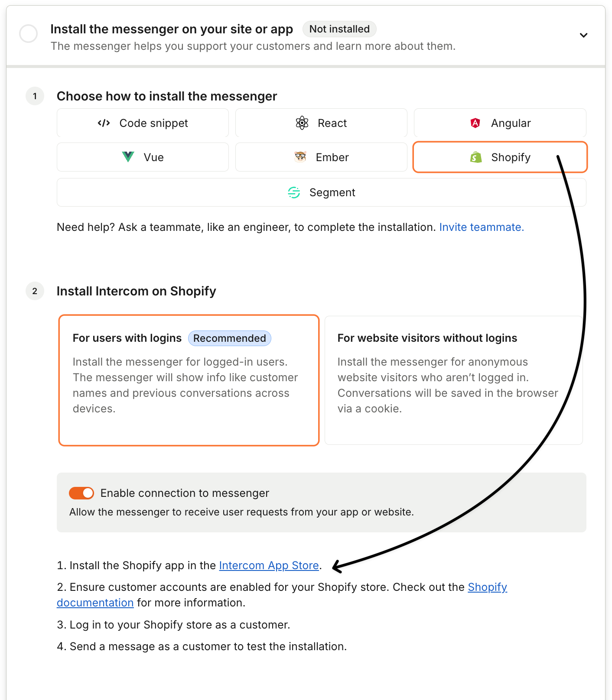Click the Shopify bag icon

pyautogui.click(x=476, y=157)
